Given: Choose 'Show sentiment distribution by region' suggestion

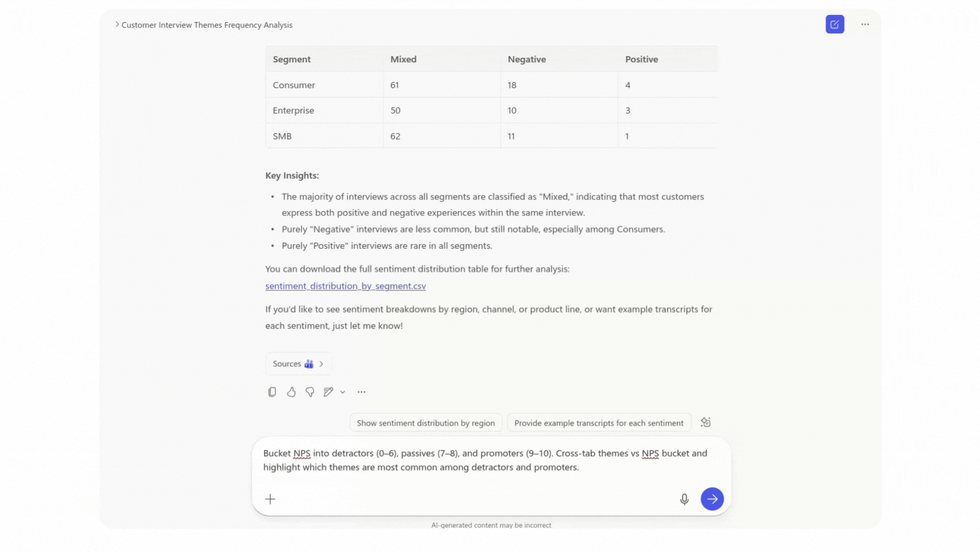Looking at the screenshot, I should coord(426,422).
